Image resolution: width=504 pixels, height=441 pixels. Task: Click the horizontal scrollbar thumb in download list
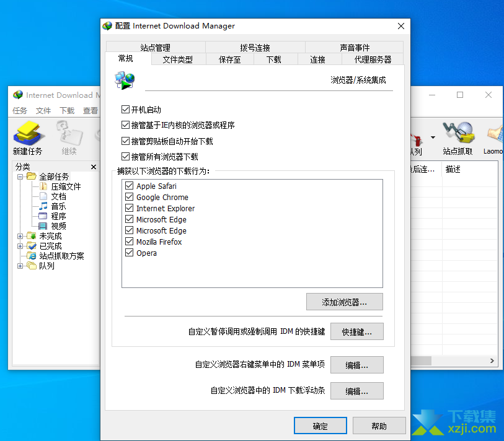pyautogui.click(x=421, y=360)
